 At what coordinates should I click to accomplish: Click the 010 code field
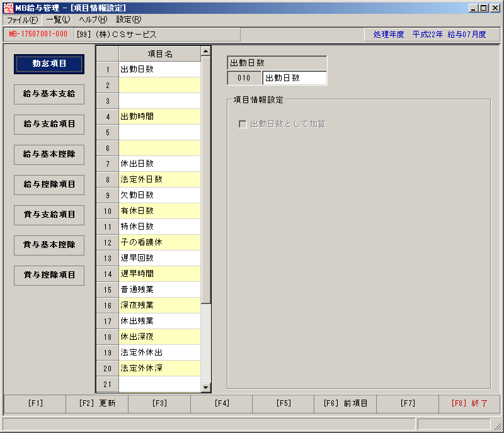tap(244, 78)
